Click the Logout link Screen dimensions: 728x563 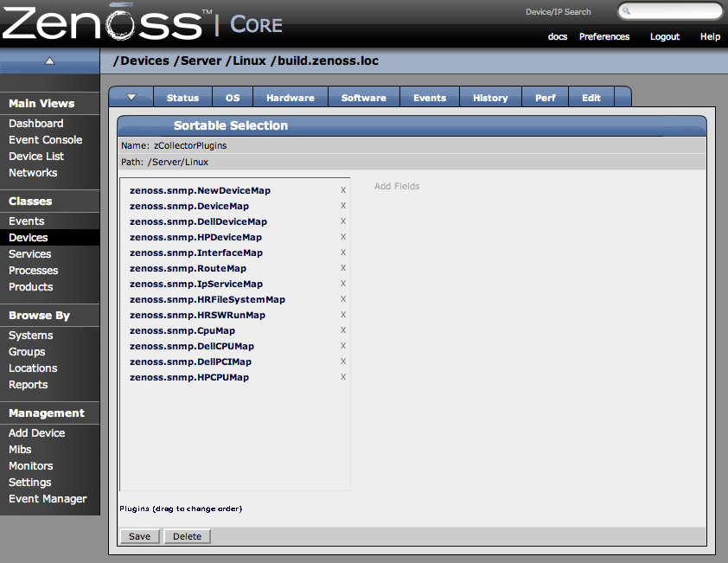[x=664, y=36]
